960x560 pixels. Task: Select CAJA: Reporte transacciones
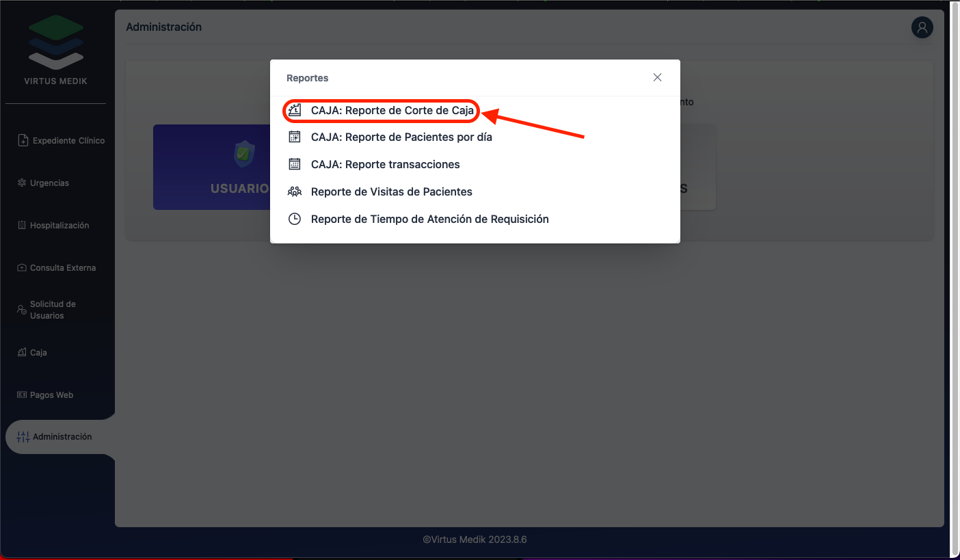385,164
